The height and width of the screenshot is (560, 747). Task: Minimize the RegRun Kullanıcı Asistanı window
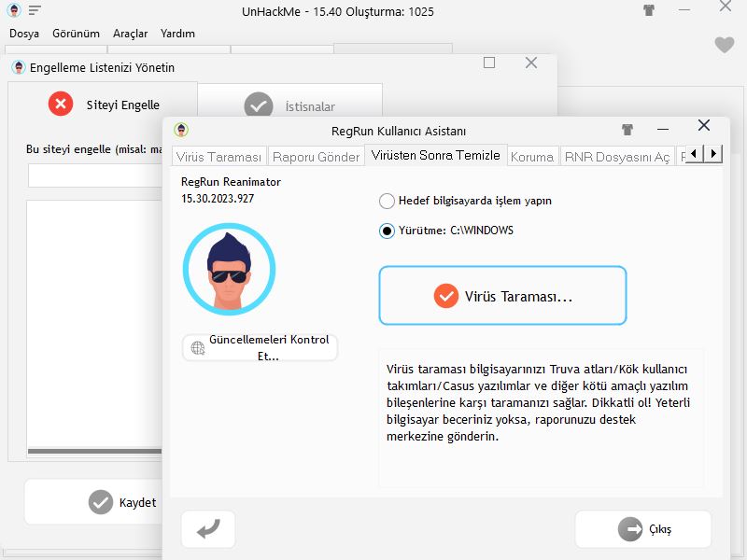[x=663, y=129]
